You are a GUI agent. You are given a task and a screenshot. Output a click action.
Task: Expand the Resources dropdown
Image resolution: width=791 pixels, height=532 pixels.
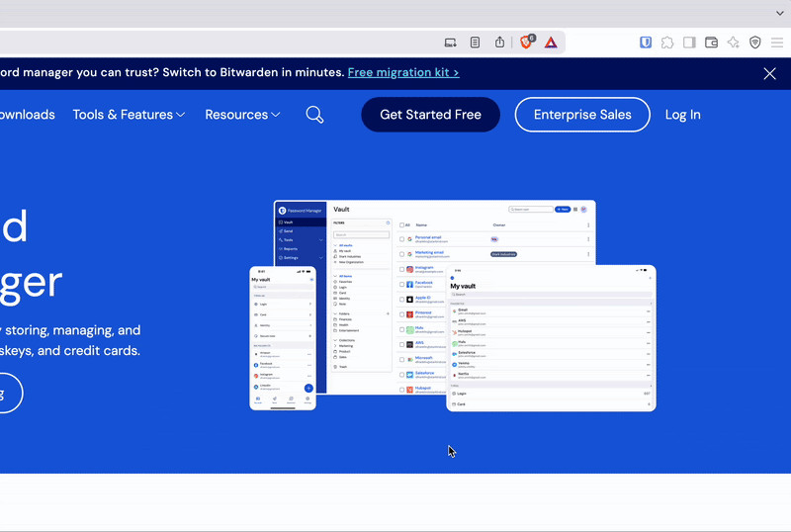[x=242, y=115]
